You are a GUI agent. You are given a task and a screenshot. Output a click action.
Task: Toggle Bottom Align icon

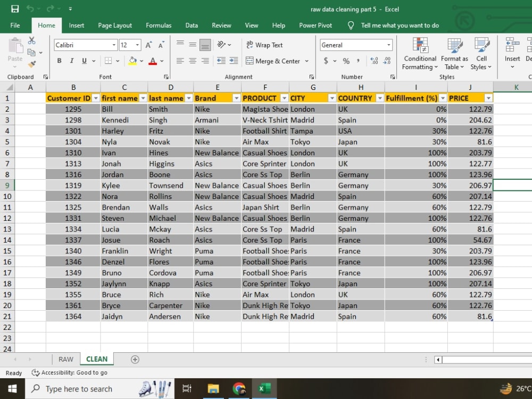tap(205, 45)
